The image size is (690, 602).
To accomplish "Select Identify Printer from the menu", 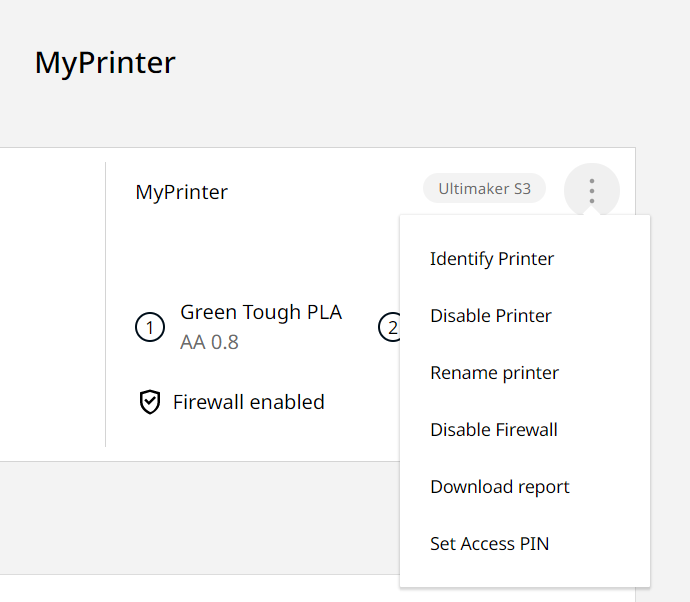I will [x=492, y=259].
